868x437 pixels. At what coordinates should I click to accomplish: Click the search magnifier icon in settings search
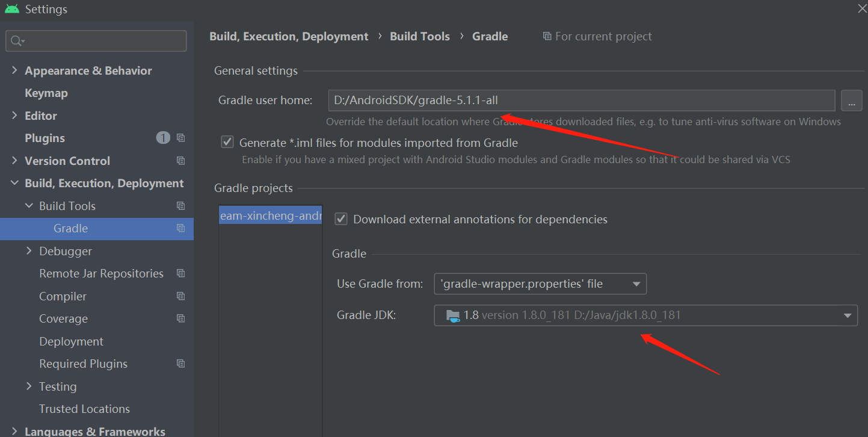(x=16, y=41)
